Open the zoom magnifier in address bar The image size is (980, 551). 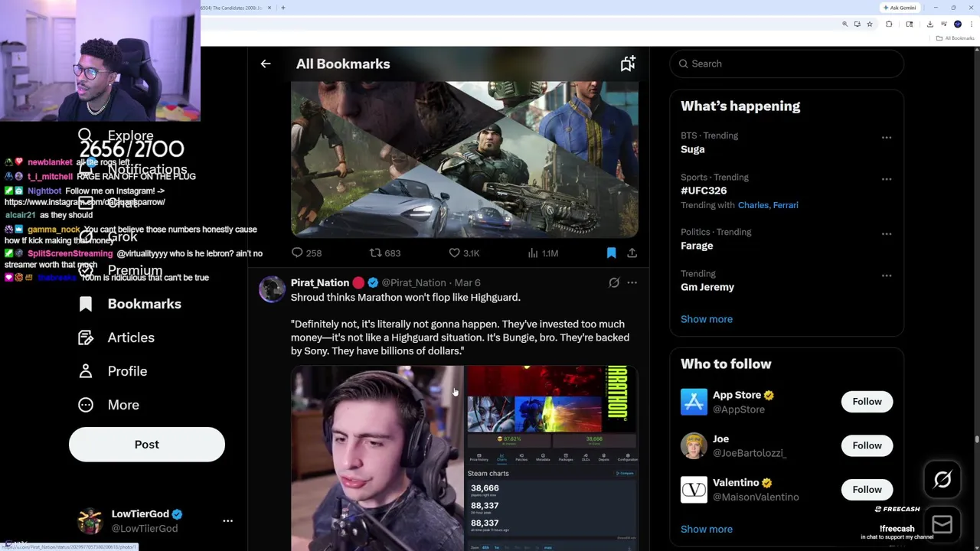845,24
